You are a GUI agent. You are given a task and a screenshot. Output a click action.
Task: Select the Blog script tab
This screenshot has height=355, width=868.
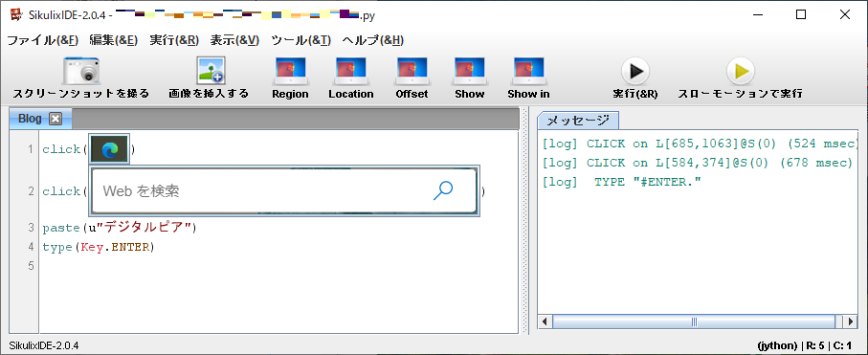[30, 119]
